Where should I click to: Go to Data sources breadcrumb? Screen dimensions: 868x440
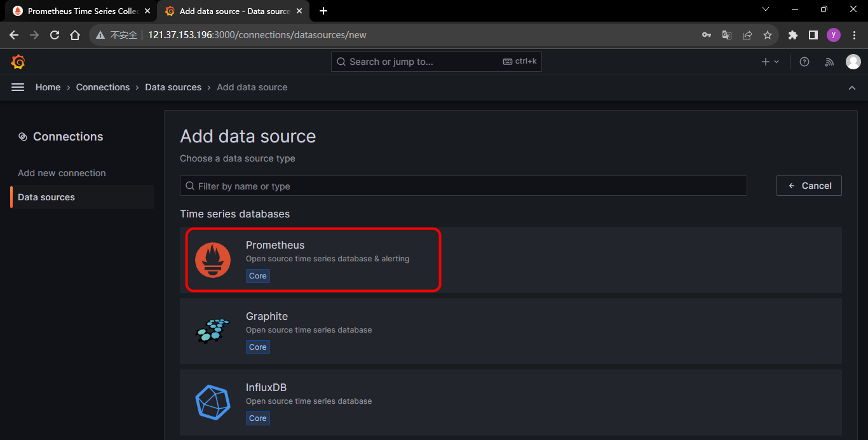[173, 87]
